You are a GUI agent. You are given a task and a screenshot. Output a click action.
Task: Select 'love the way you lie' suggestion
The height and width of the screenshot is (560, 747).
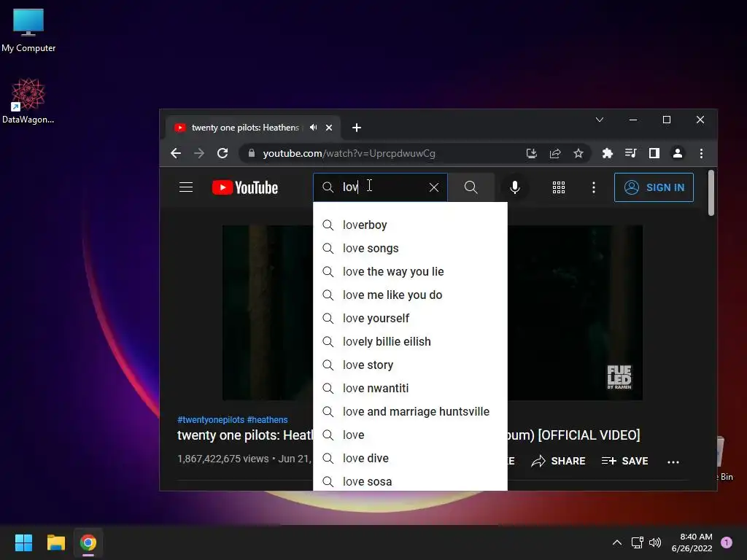point(410,271)
